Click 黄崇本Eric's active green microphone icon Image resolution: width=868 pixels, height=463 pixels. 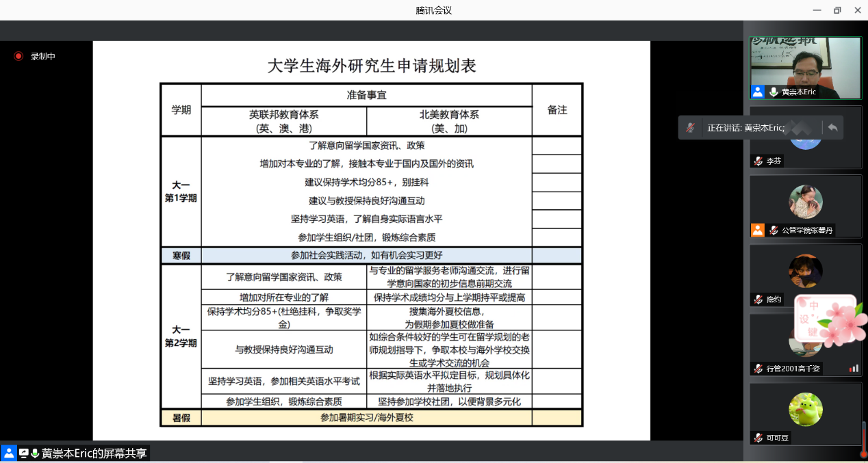774,92
